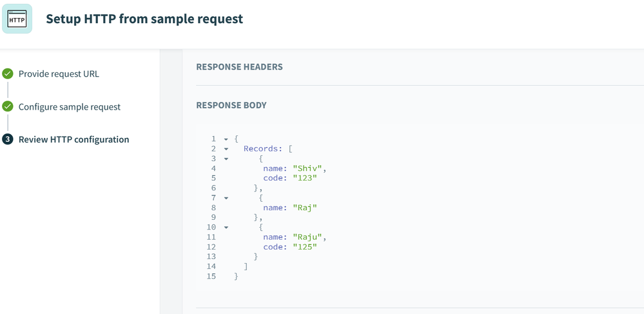Open the Configure sample request step
The height and width of the screenshot is (314, 644).
(x=69, y=106)
